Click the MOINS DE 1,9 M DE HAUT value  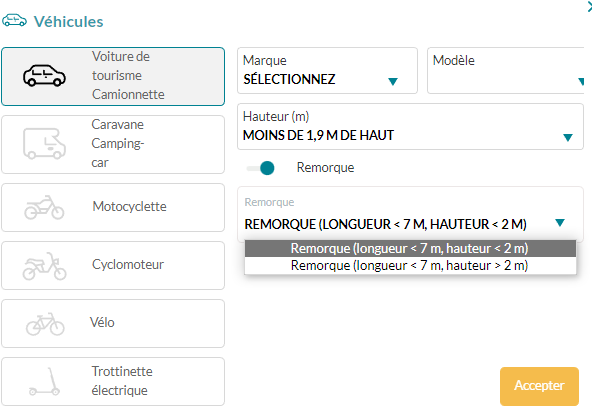(x=318, y=135)
